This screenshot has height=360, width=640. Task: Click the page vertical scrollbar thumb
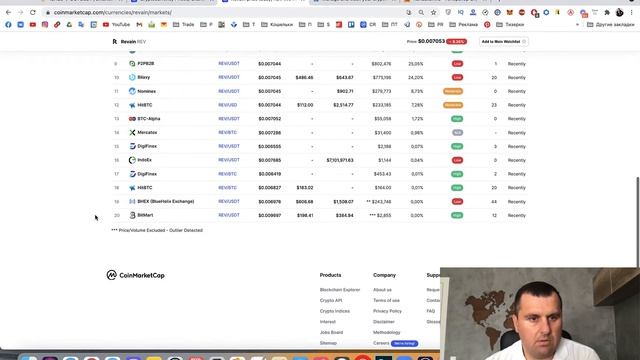[x=638, y=222]
